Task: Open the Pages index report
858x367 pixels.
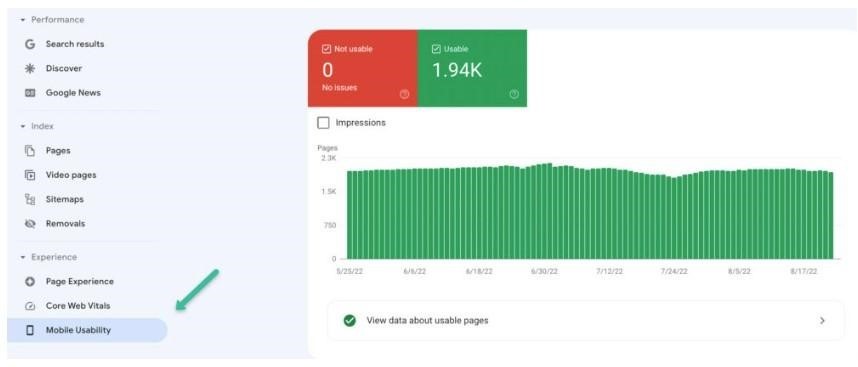Action: (58, 150)
